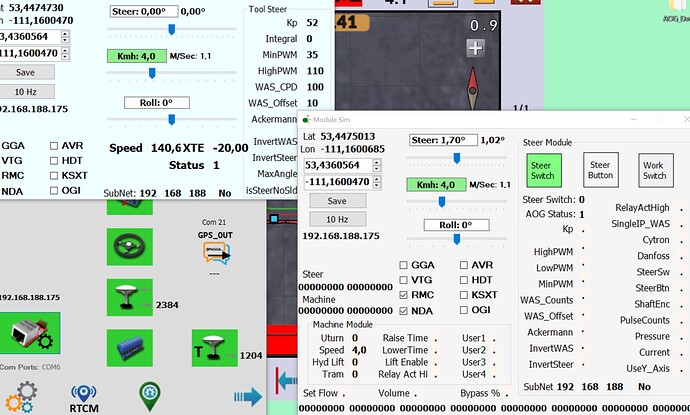Click the roll slider in back window
Viewport: 690px width, 415px height.
pos(172,119)
